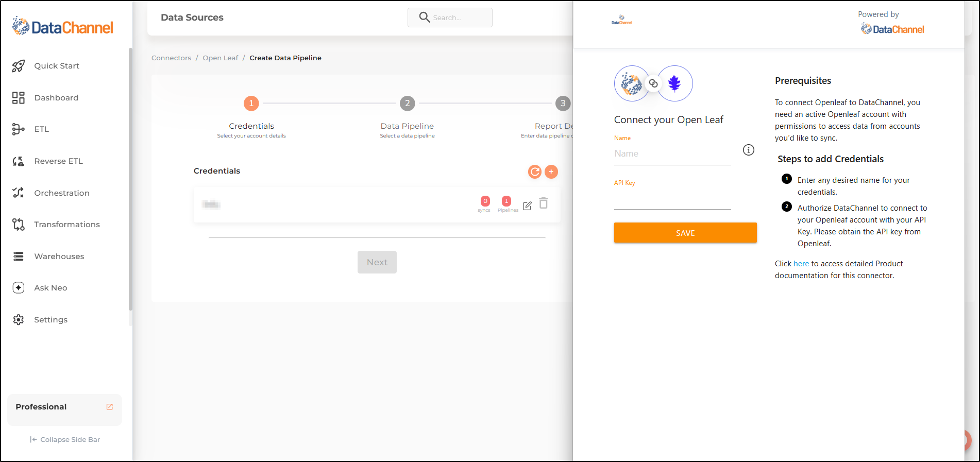
Task: Select the ETL sidebar icon
Action: 19,129
